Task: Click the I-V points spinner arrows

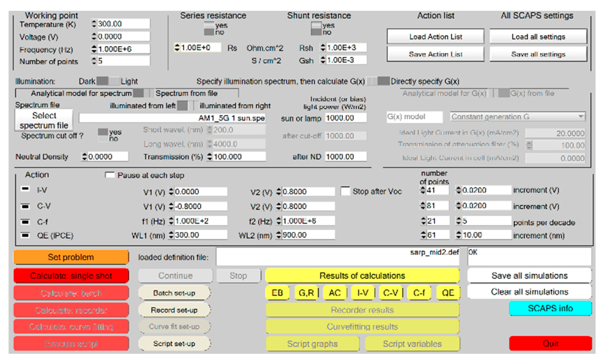Action: [x=423, y=190]
